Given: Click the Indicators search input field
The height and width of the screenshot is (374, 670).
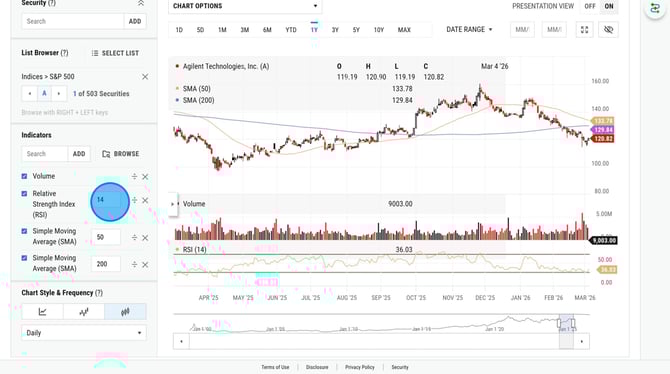Looking at the screenshot, I should (45, 154).
